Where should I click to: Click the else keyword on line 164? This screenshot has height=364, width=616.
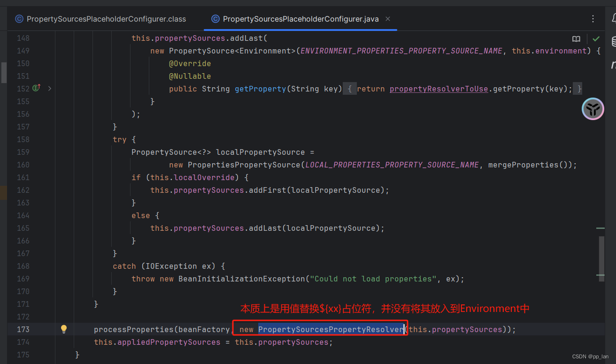coord(141,215)
